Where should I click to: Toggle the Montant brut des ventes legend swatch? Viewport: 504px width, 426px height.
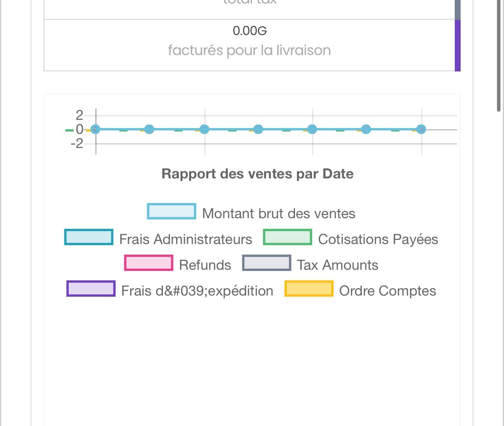tap(172, 211)
